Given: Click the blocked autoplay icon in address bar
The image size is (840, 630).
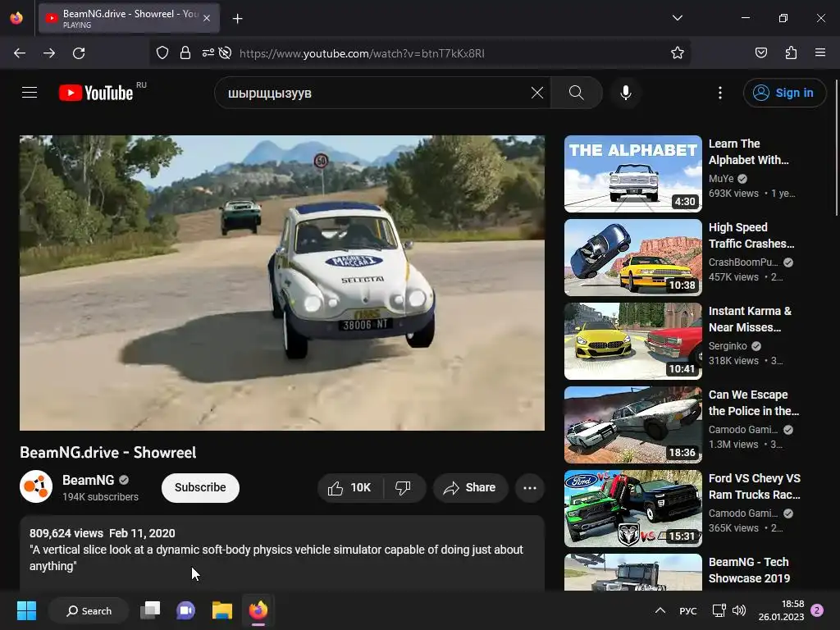Looking at the screenshot, I should 225,53.
